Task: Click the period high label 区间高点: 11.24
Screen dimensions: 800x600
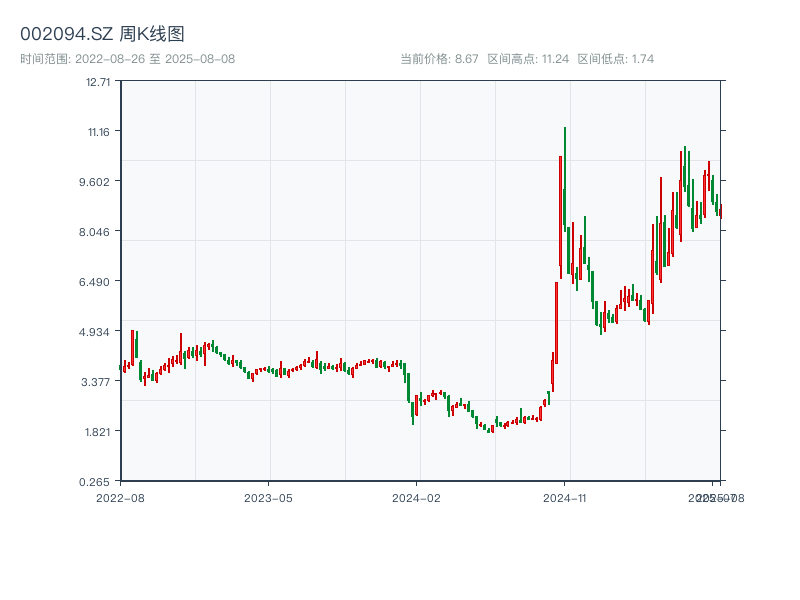Action: (528, 59)
